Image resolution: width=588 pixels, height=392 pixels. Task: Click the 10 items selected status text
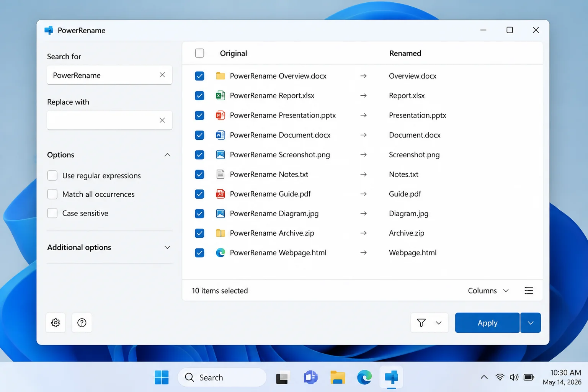coord(220,291)
